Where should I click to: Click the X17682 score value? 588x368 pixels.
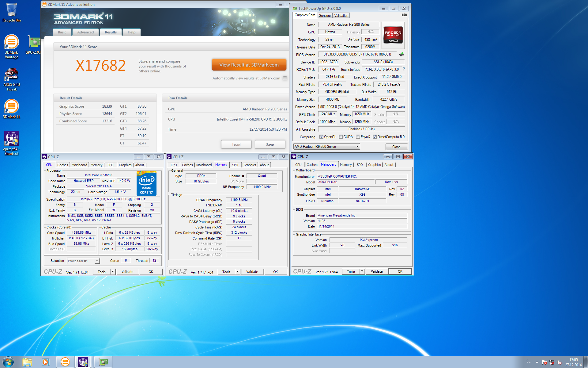click(x=100, y=65)
